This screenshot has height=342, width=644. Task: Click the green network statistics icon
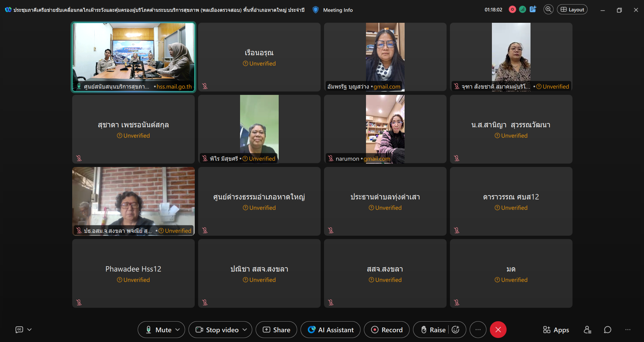point(522,10)
